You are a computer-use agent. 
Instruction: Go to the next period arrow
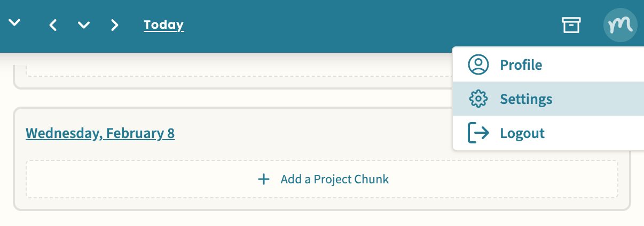click(114, 25)
